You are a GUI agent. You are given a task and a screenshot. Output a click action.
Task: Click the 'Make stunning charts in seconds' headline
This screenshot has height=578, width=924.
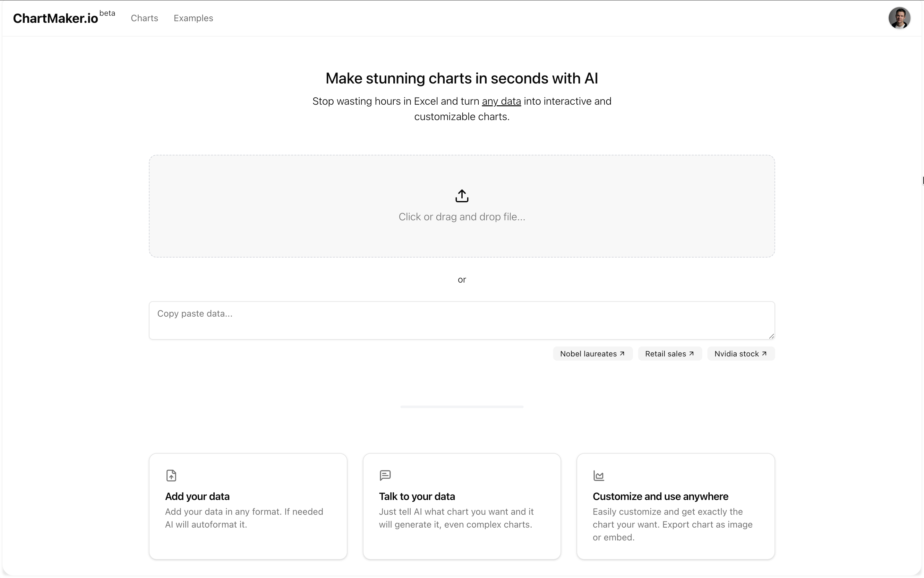point(462,78)
